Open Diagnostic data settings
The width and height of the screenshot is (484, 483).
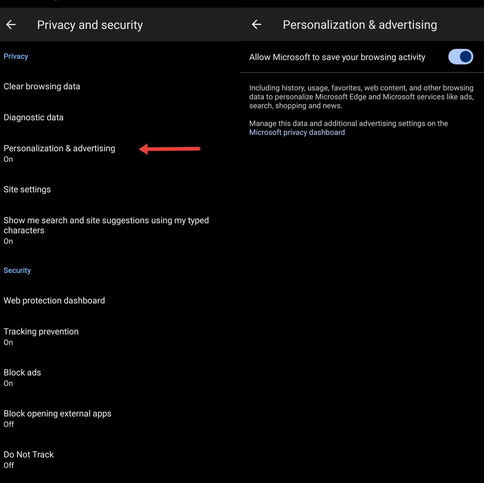(x=120, y=118)
